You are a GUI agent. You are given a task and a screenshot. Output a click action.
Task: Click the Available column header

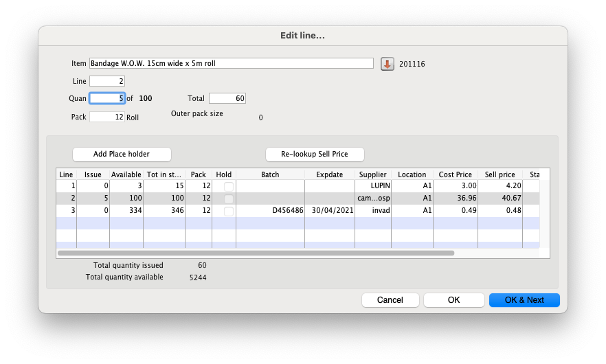126,174
